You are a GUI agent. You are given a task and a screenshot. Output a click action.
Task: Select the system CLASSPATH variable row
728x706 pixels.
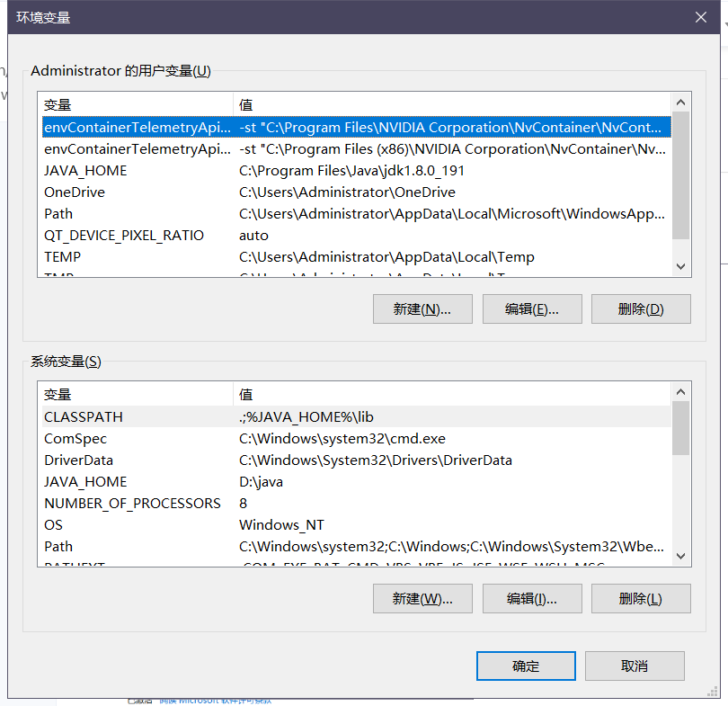click(x=357, y=416)
